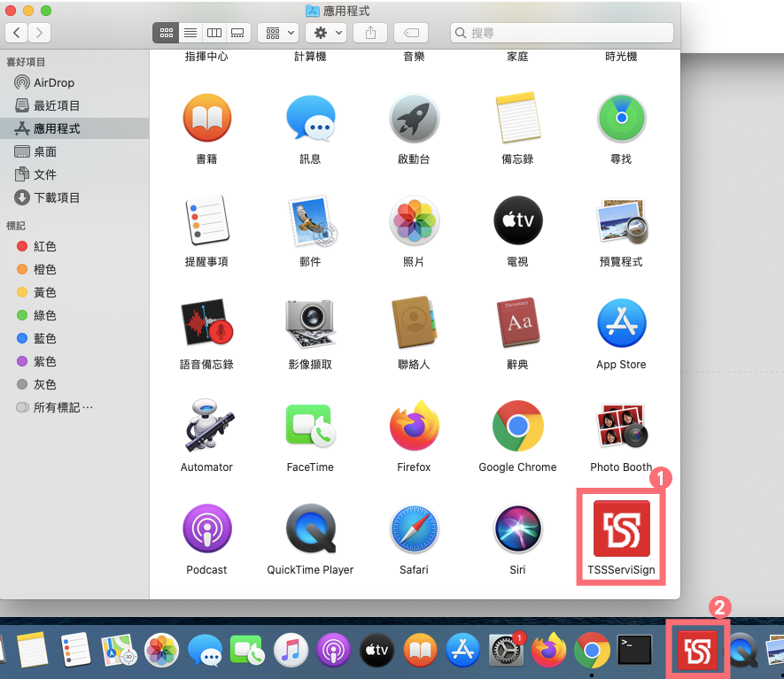Open Maps from the Dock

(119, 650)
